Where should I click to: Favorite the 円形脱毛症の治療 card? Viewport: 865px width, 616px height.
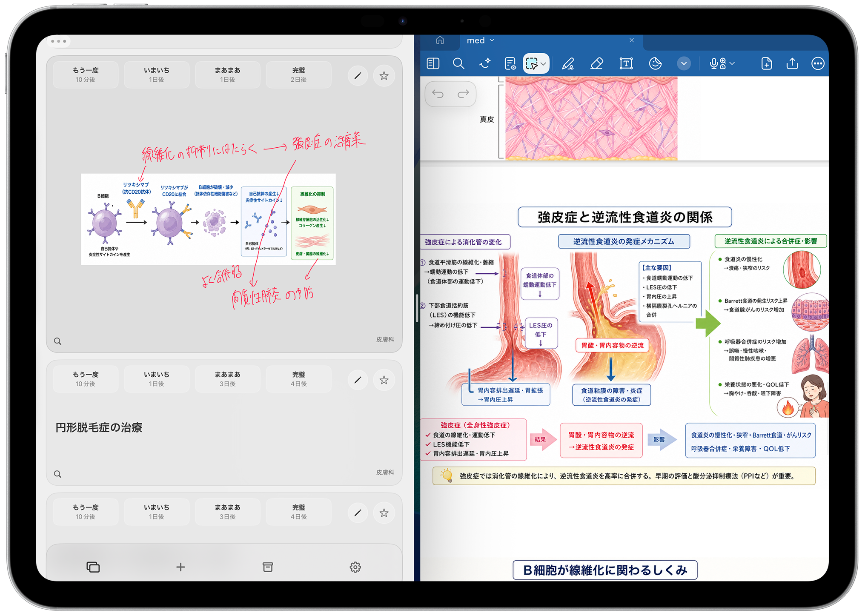[384, 380]
